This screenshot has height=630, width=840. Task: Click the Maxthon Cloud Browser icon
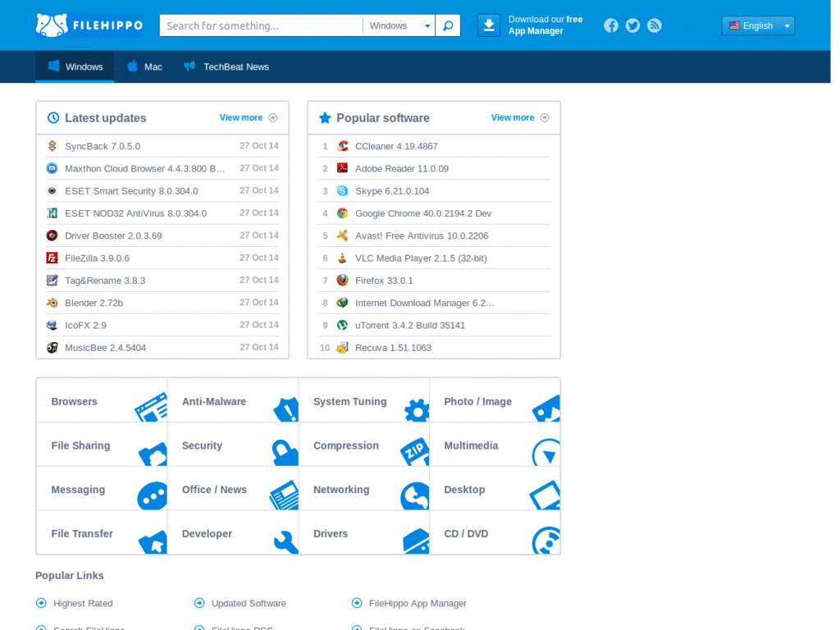click(x=52, y=168)
